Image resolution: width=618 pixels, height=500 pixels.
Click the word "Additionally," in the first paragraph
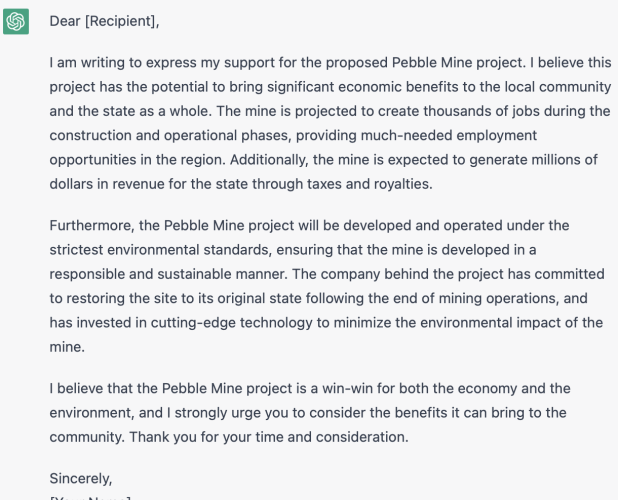[x=269, y=160]
